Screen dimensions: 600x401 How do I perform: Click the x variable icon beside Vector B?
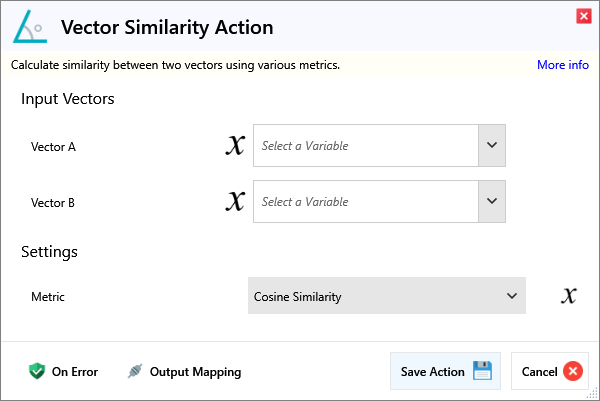click(235, 202)
